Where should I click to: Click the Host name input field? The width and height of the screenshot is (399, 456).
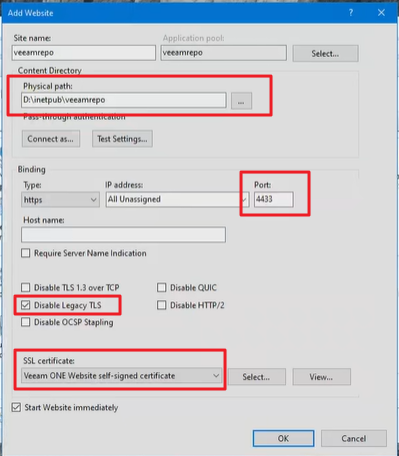(123, 235)
